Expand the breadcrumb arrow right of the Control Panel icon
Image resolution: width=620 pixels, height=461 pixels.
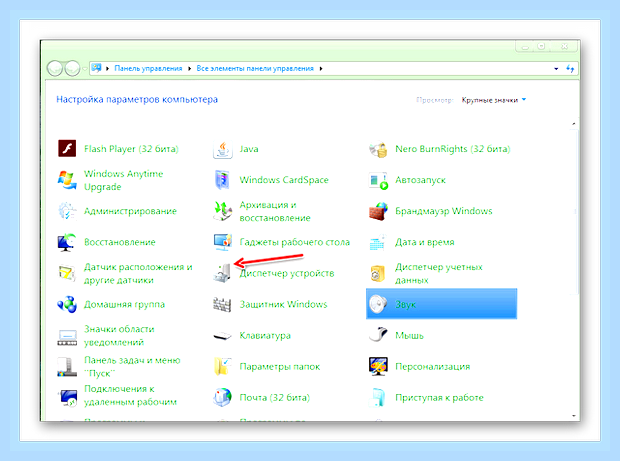coord(107,69)
